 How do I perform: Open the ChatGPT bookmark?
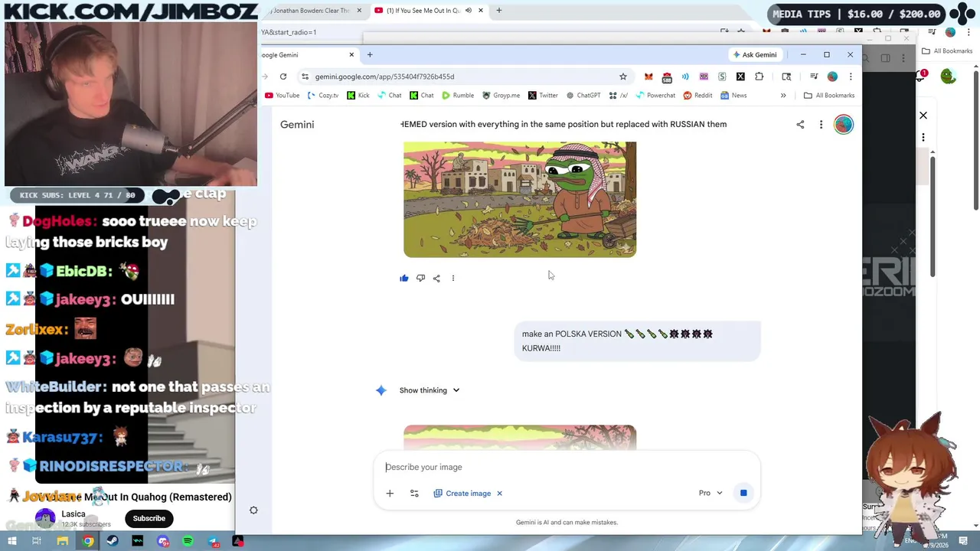tap(583, 96)
